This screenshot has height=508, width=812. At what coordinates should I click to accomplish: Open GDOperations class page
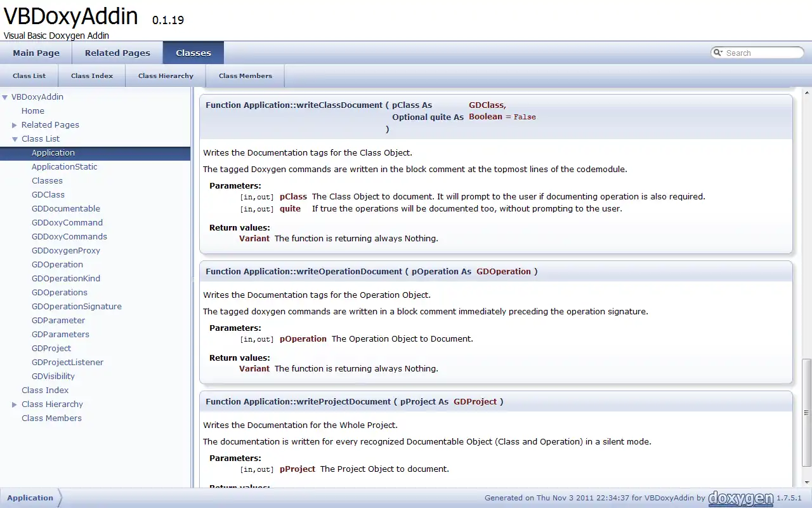coord(60,293)
